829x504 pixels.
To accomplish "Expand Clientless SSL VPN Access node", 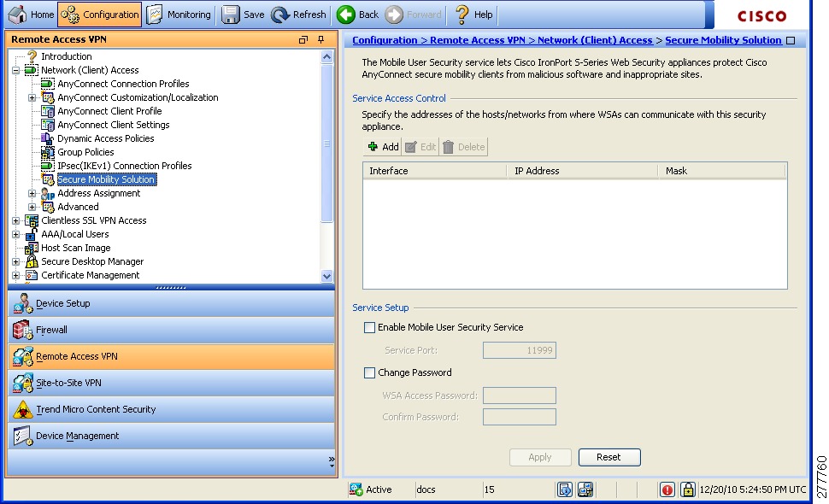I will tap(16, 221).
